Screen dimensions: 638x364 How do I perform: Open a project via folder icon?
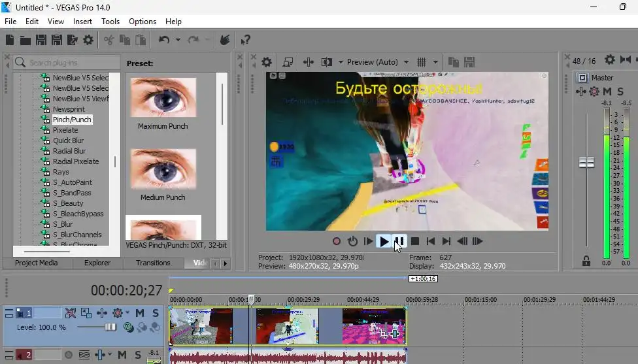pos(25,40)
